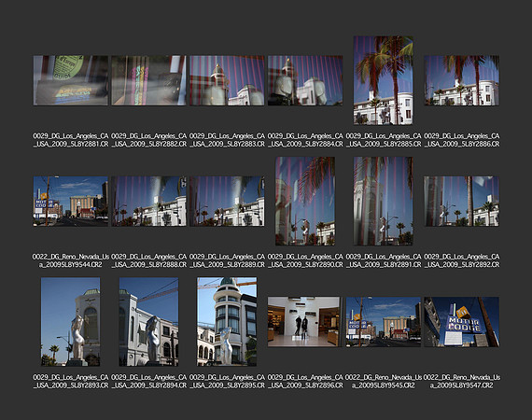Select the thumbnail for file 5L8Y2881
This screenshot has height=420, width=532.
71,80
